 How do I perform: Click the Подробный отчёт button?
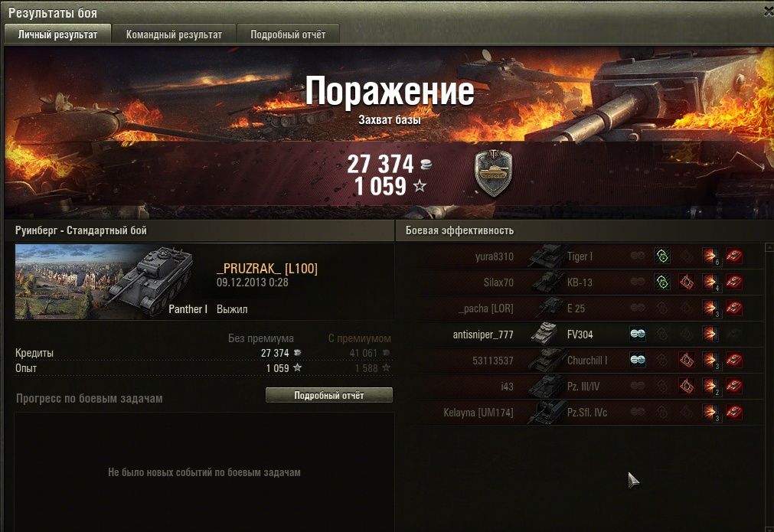[328, 395]
